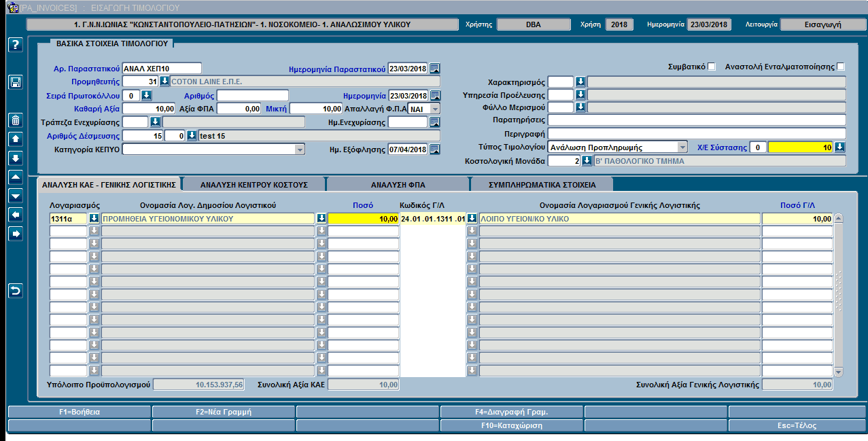The height and width of the screenshot is (441, 868).
Task: Expand the Κατηγορία ΚΕΠΥΟ dropdown
Action: tap(300, 149)
